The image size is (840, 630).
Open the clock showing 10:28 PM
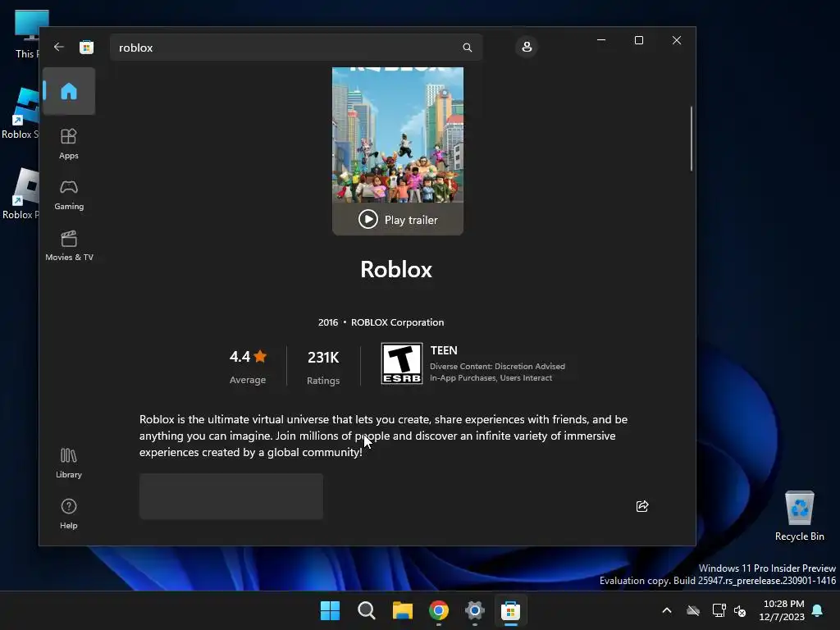782,610
